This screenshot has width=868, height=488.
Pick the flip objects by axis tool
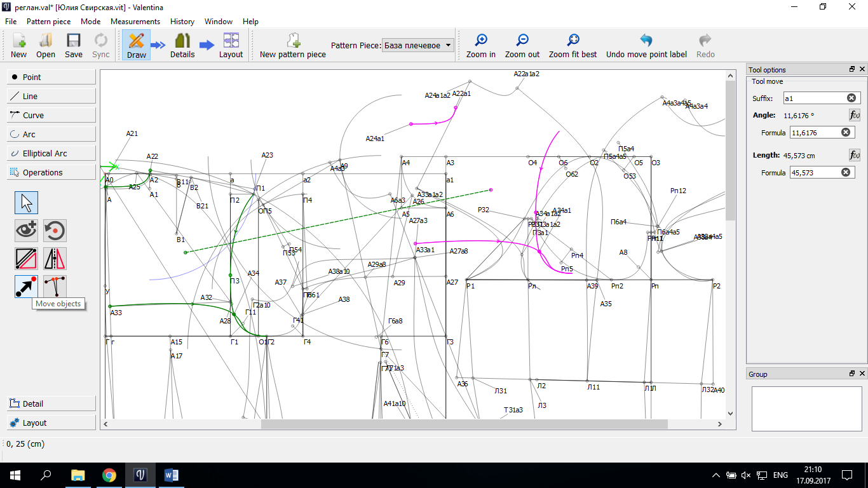click(x=55, y=259)
